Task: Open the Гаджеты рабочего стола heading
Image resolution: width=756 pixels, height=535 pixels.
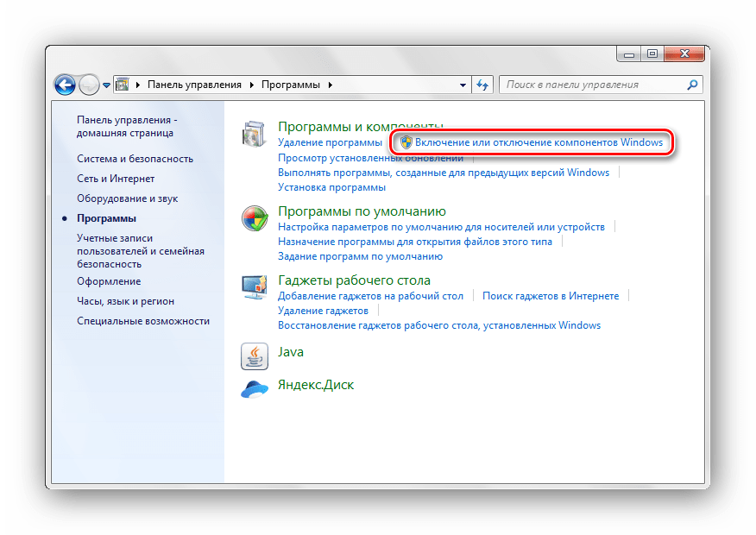Action: click(354, 280)
